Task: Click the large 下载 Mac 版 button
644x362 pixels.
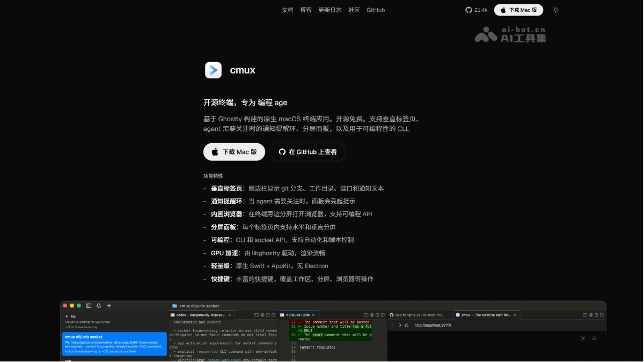Action: coord(234,152)
